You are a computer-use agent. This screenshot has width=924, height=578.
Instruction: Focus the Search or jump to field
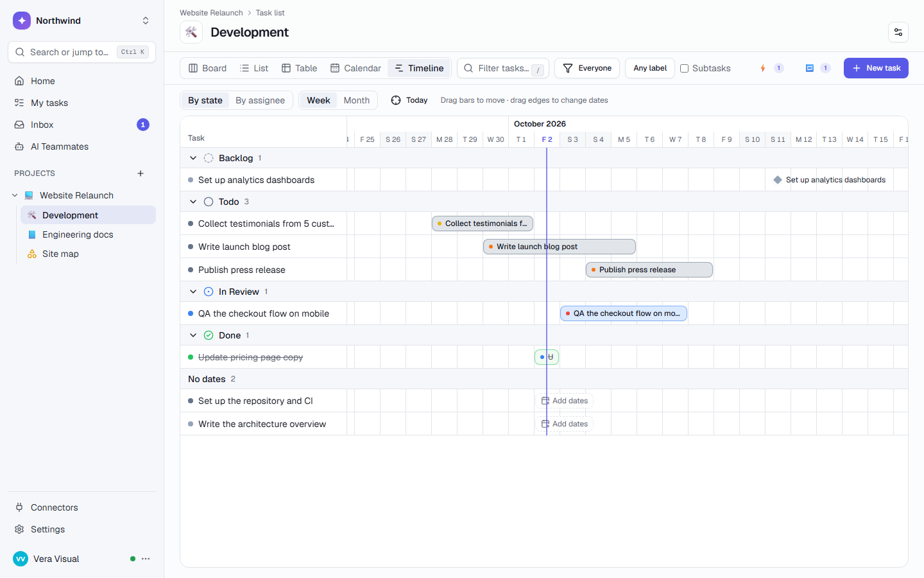[81, 52]
